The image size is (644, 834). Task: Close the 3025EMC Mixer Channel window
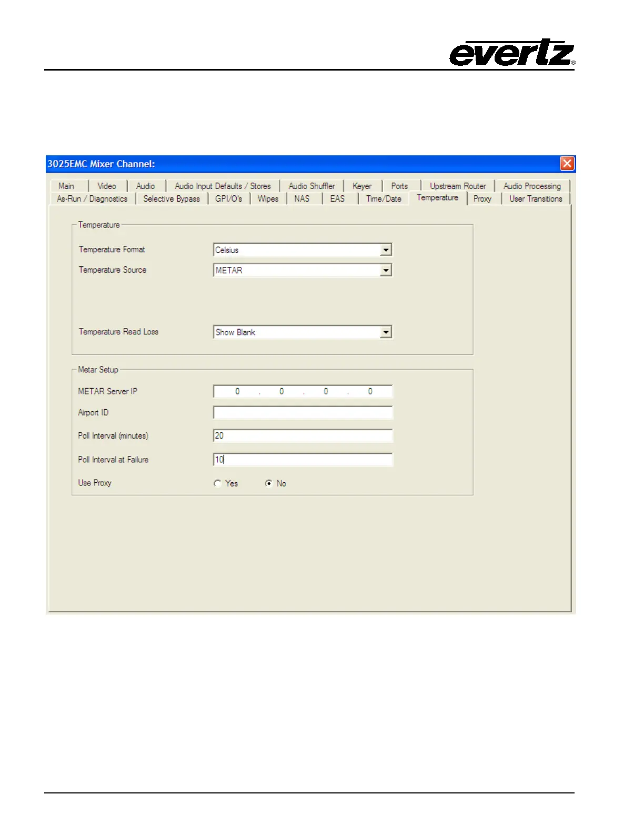click(x=567, y=164)
